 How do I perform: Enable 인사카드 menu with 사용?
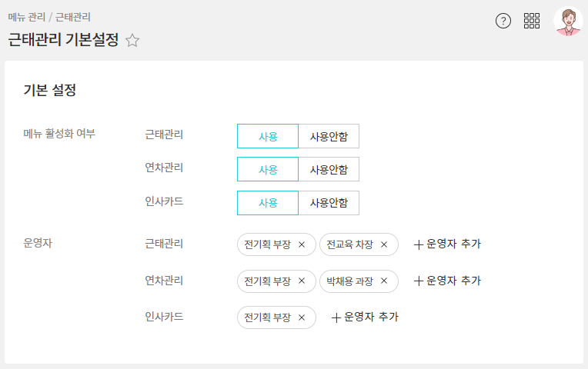[267, 204]
